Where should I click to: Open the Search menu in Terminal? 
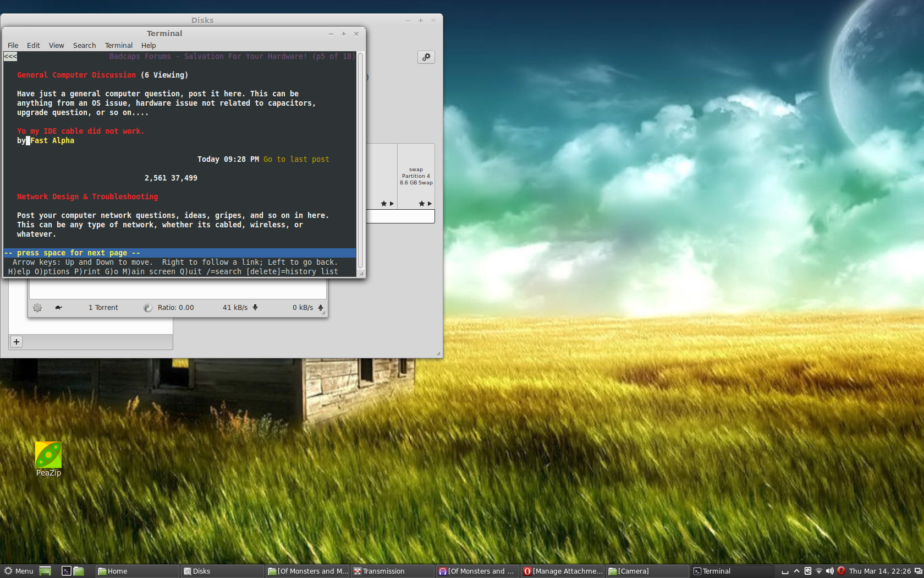pyautogui.click(x=84, y=46)
